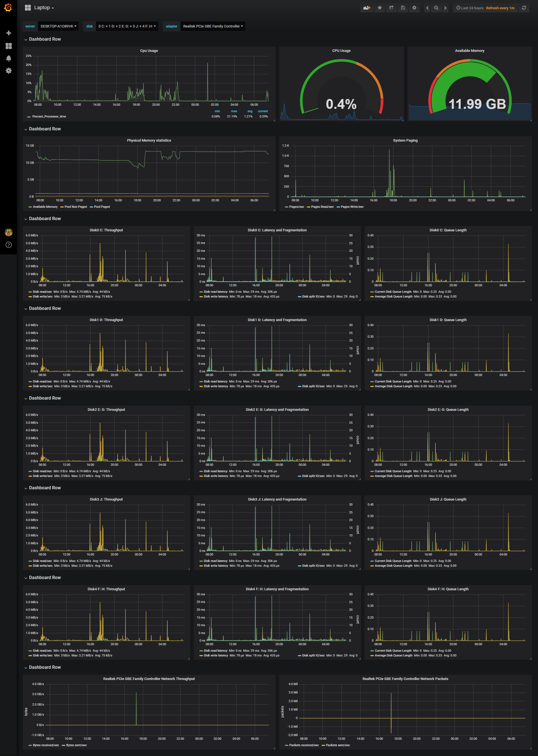Screen dimensions: 538x756
Task: Zoom out the time range
Action: click(x=436, y=8)
